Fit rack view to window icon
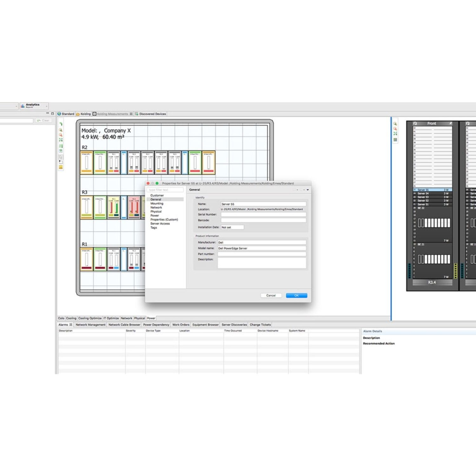The width and height of the screenshot is (476, 476). tap(395, 134)
